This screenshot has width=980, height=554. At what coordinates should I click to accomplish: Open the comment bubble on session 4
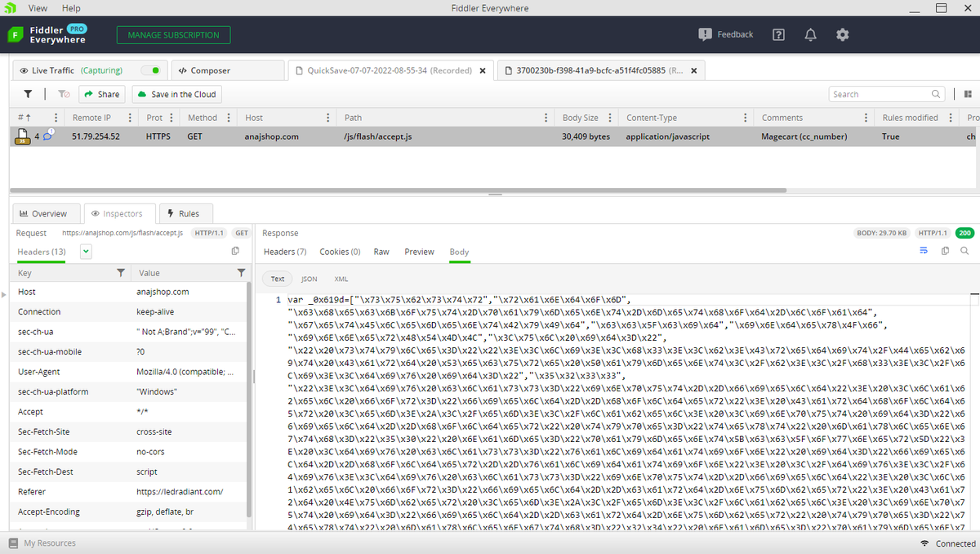[47, 135]
